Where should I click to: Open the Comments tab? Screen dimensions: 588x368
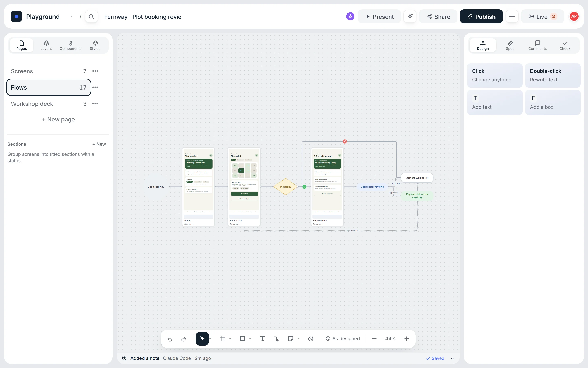pyautogui.click(x=537, y=46)
